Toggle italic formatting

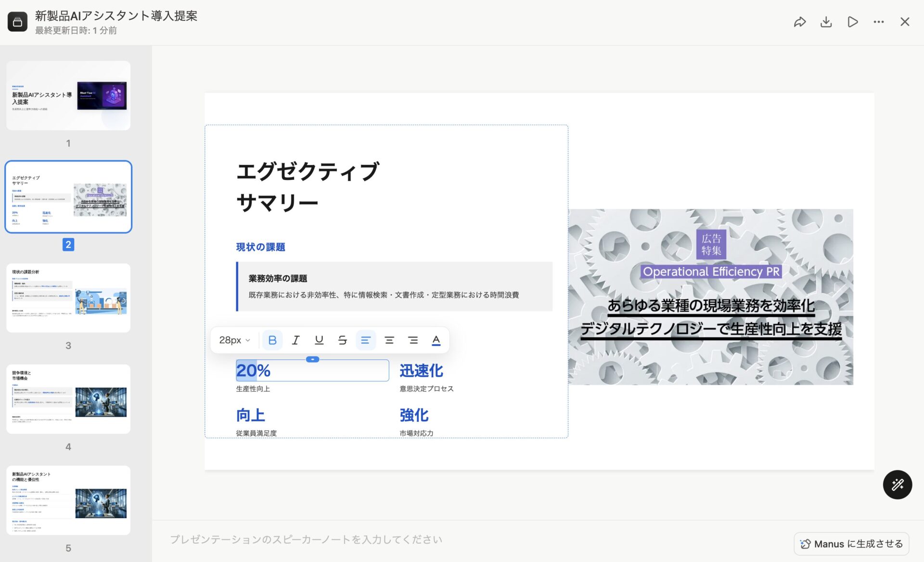pyautogui.click(x=295, y=340)
